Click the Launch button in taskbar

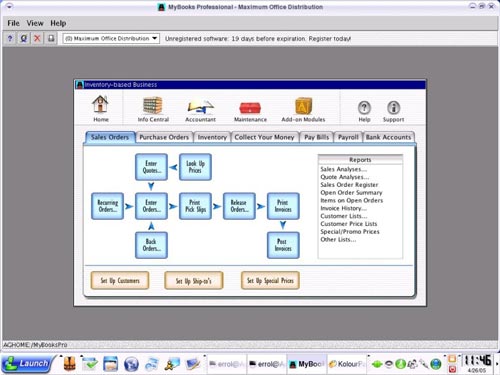[x=27, y=363]
